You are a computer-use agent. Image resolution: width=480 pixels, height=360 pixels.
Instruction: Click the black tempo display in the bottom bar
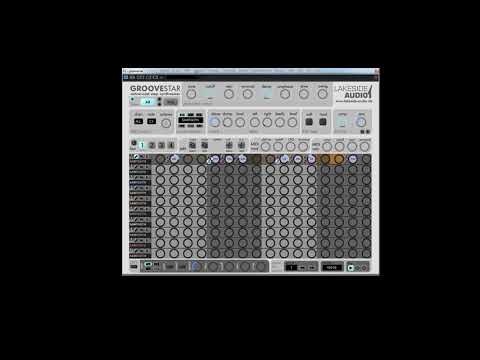coord(332,267)
